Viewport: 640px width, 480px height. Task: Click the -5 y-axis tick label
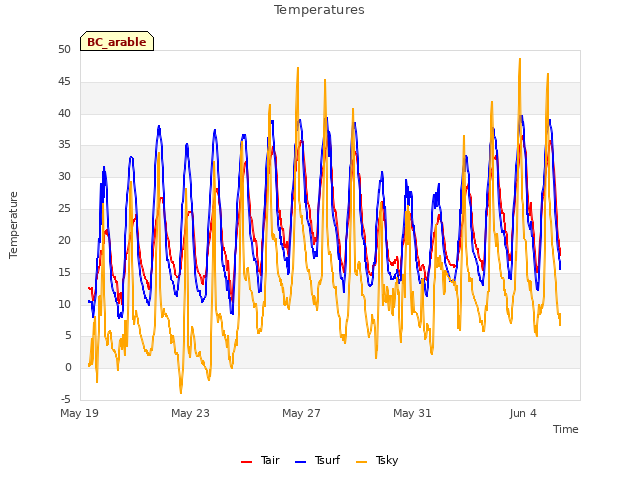(66, 399)
